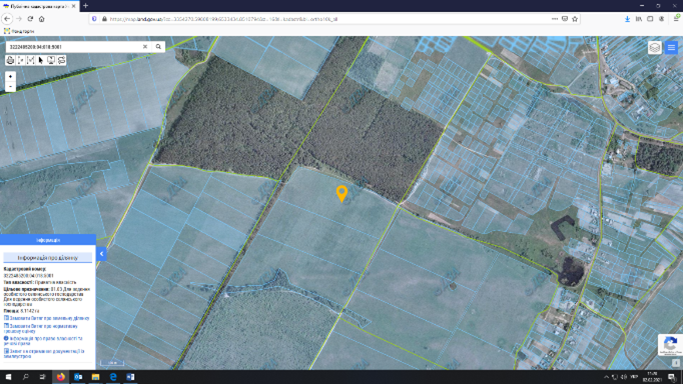Open the map layers panel icon
Screen dimensions: 683x384
pyautogui.click(x=655, y=47)
